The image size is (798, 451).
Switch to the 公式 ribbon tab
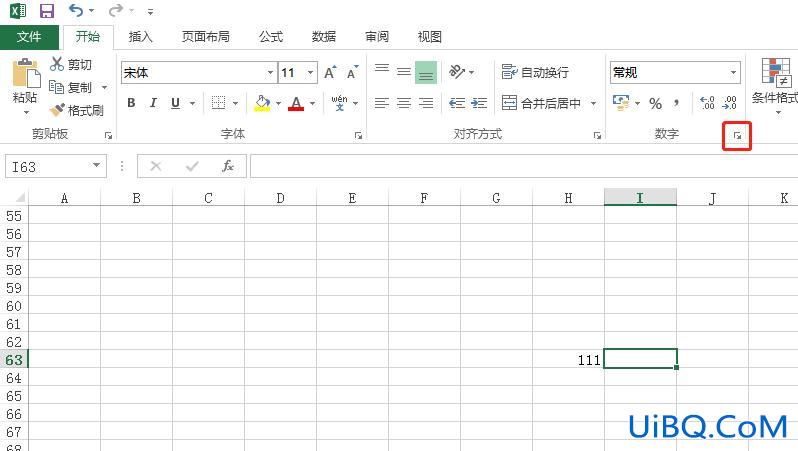tap(271, 37)
